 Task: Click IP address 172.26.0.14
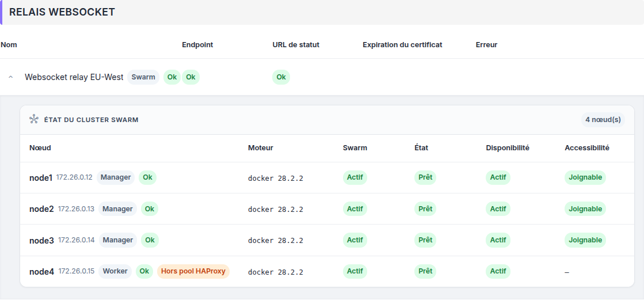click(x=77, y=240)
